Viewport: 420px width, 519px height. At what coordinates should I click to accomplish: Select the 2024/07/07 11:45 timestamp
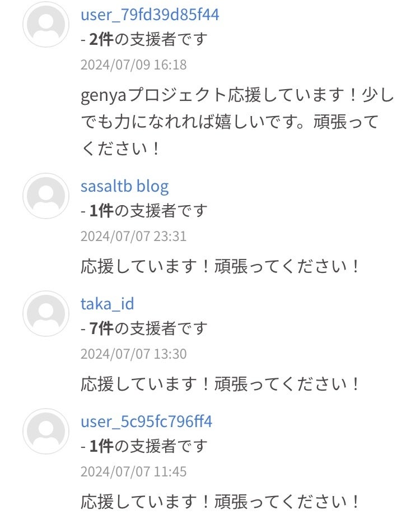pos(133,472)
